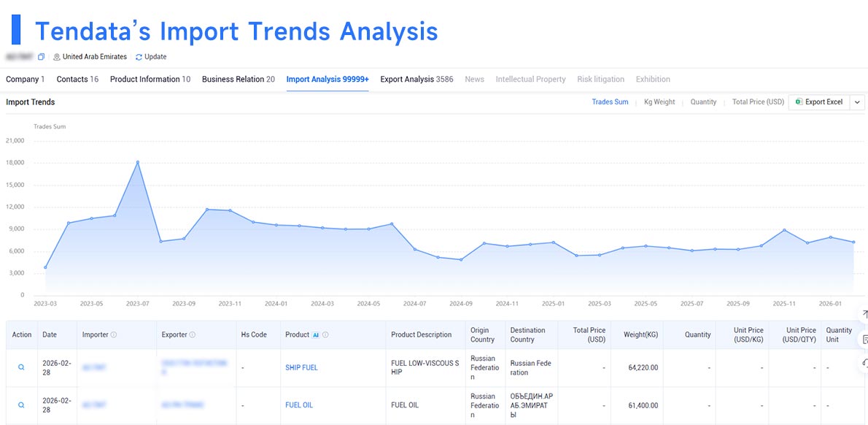Open magnifier action for SHIP FUEL row
868x425 pixels.
pyautogui.click(x=21, y=367)
